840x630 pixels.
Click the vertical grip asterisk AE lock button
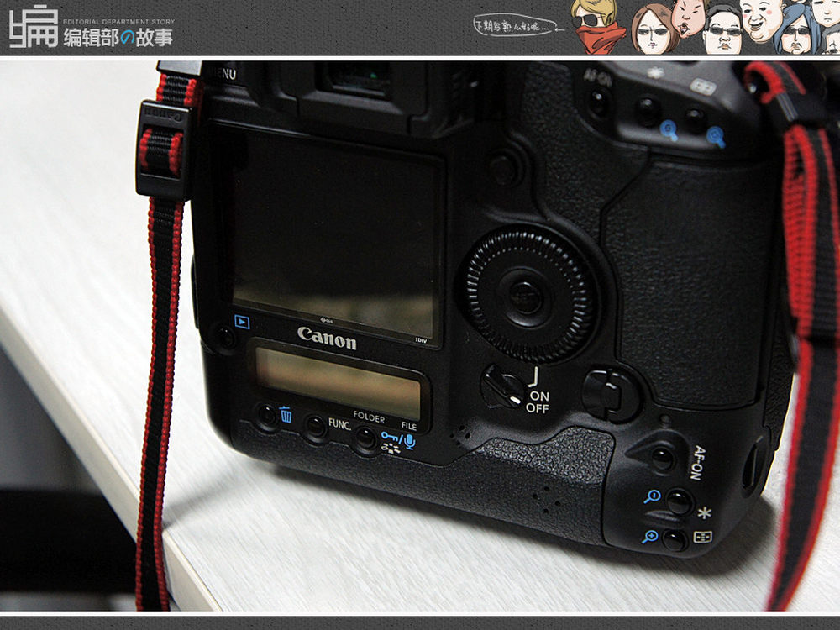[x=679, y=502]
